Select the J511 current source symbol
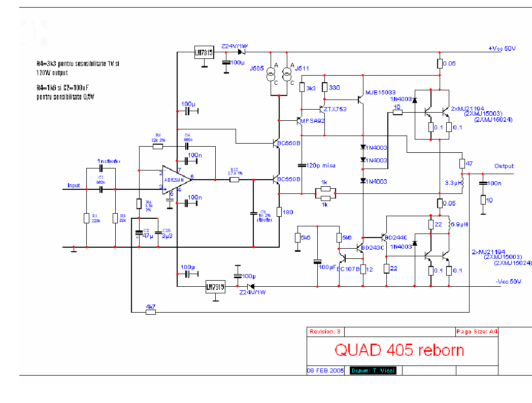The height and width of the screenshot is (403, 532). coord(287,74)
